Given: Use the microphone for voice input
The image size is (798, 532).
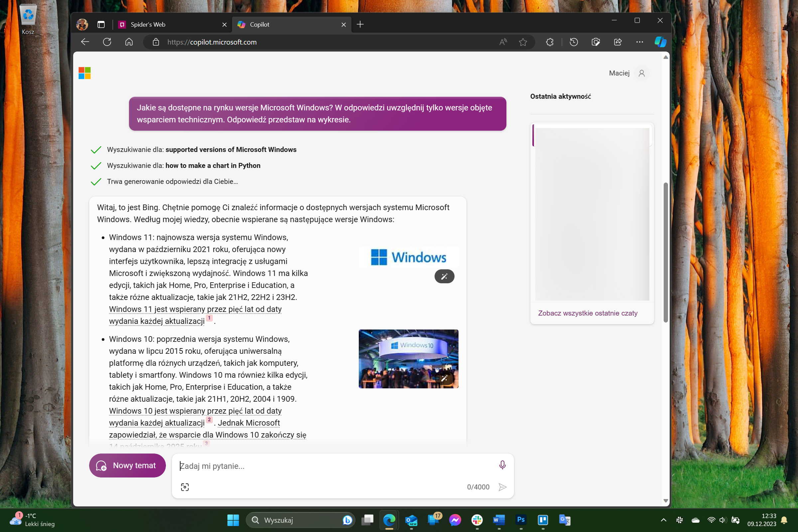Looking at the screenshot, I should tap(502, 465).
